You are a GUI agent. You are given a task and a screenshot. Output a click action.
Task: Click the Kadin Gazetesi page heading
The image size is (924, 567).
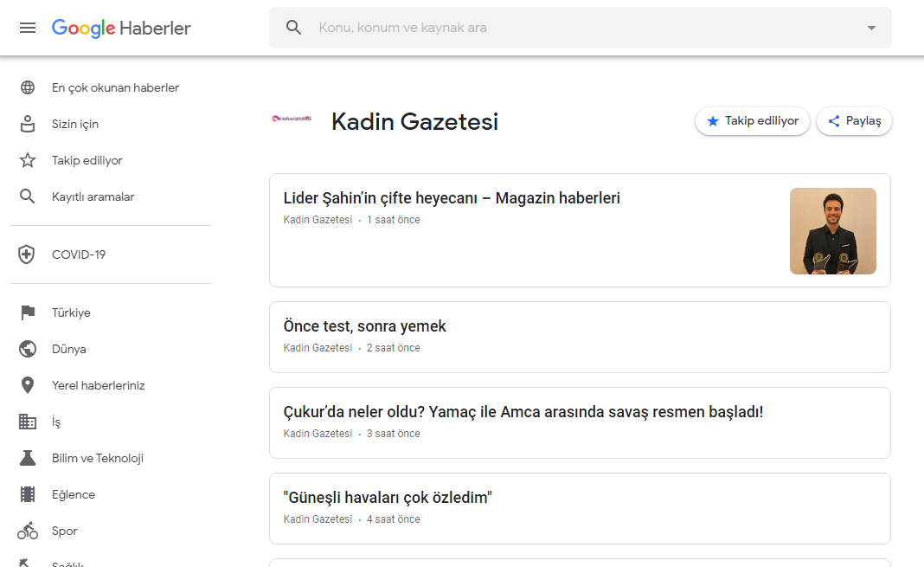415,122
